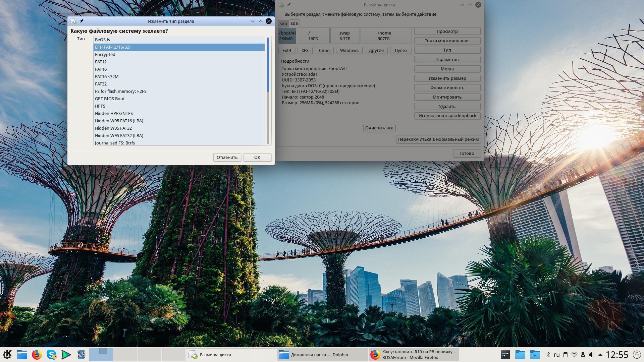Viewport: 644px width, 362px height.
Task: Open the Bluetooth tray icon
Action: tap(548, 355)
